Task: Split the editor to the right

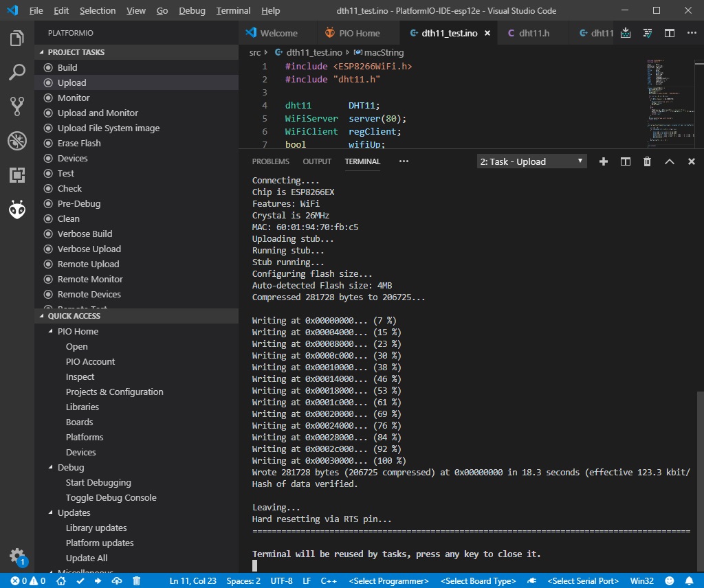Action: click(x=670, y=33)
